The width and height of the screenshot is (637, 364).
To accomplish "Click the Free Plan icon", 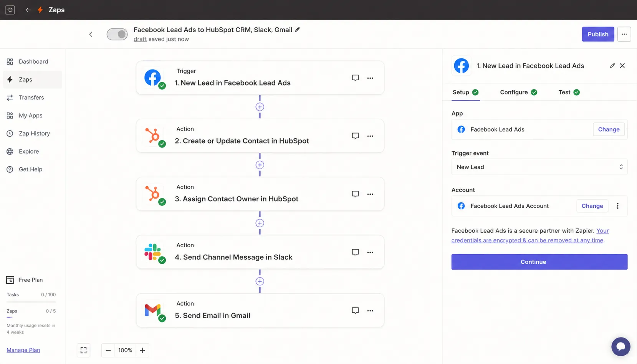I will (x=10, y=280).
